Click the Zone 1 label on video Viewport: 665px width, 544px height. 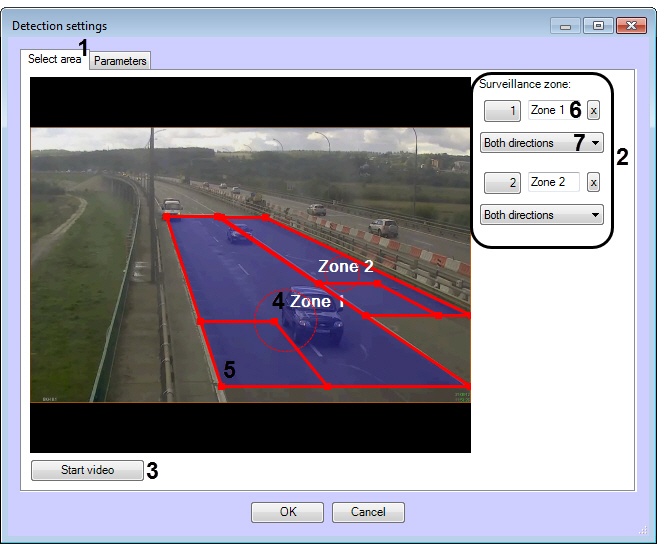tap(317, 301)
